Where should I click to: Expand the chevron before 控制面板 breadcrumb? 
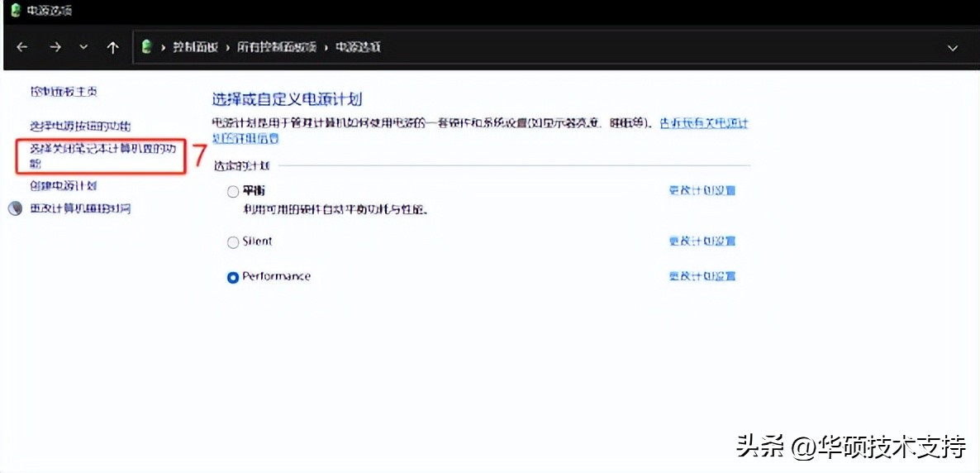(164, 48)
